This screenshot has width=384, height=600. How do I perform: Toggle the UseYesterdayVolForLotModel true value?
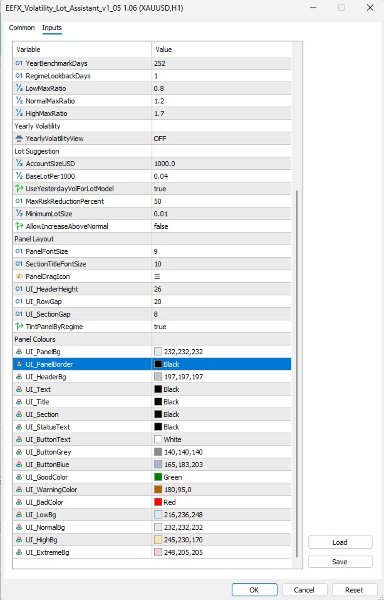[x=221, y=189]
